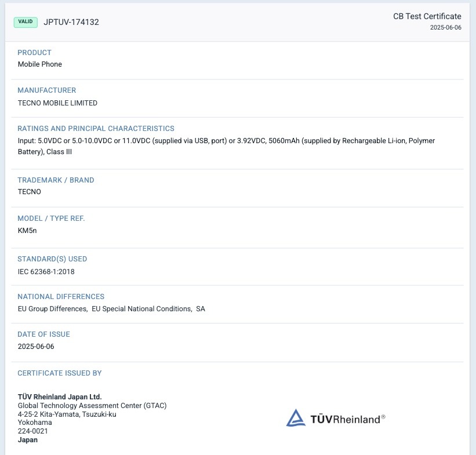Click RATINGS AND PRINCIPAL CHARACTERISTICS label
Viewport: 476px width, 455px height.
(x=96, y=129)
